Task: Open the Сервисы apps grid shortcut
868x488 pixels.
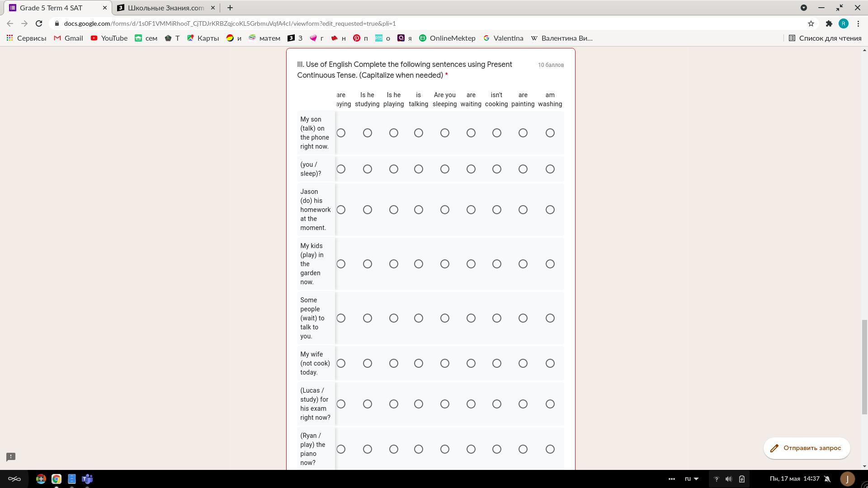Action: point(26,38)
